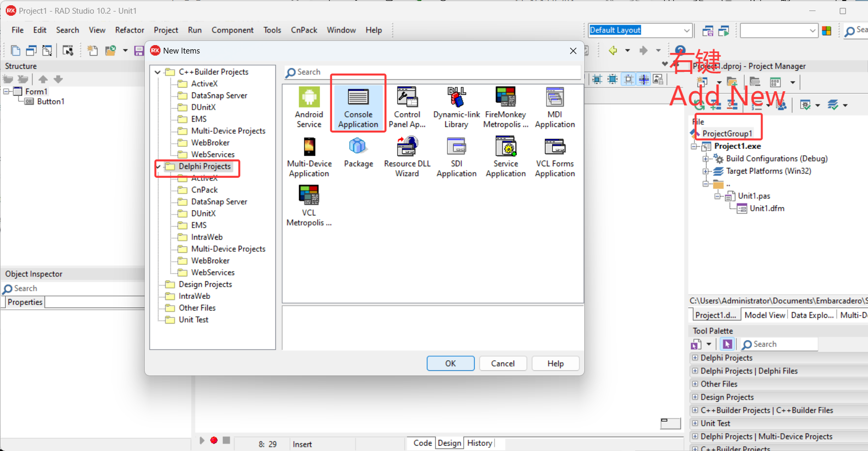This screenshot has width=868, height=451.
Task: Click the red macro record button
Action: click(214, 440)
